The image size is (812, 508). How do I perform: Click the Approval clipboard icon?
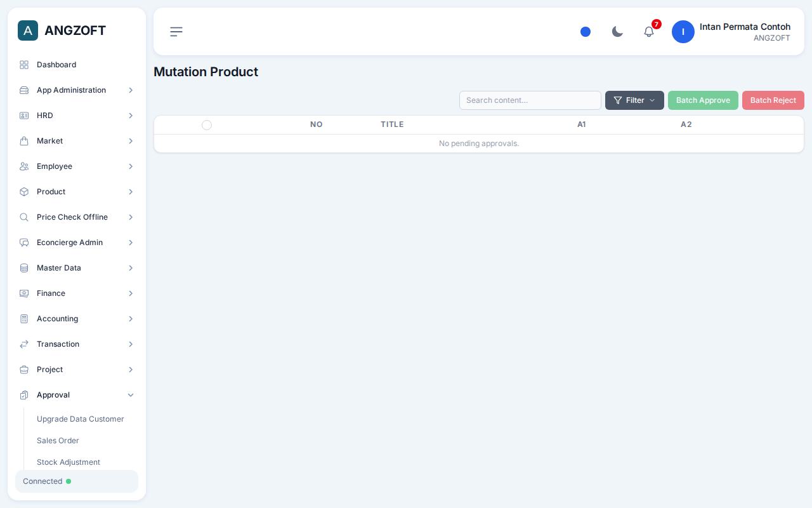click(24, 395)
